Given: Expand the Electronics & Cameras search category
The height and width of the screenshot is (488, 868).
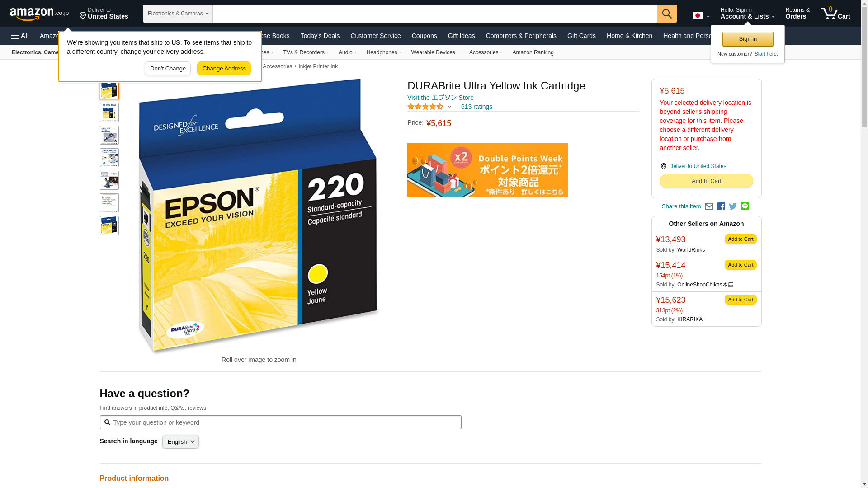Looking at the screenshot, I should [178, 14].
